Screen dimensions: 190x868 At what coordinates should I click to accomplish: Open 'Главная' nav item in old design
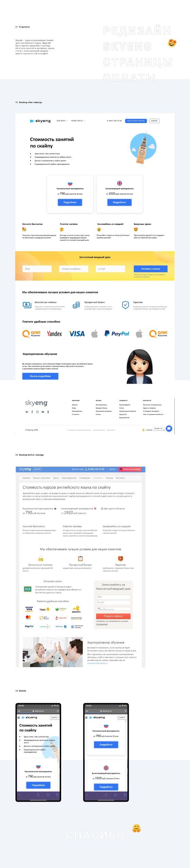pos(26,478)
